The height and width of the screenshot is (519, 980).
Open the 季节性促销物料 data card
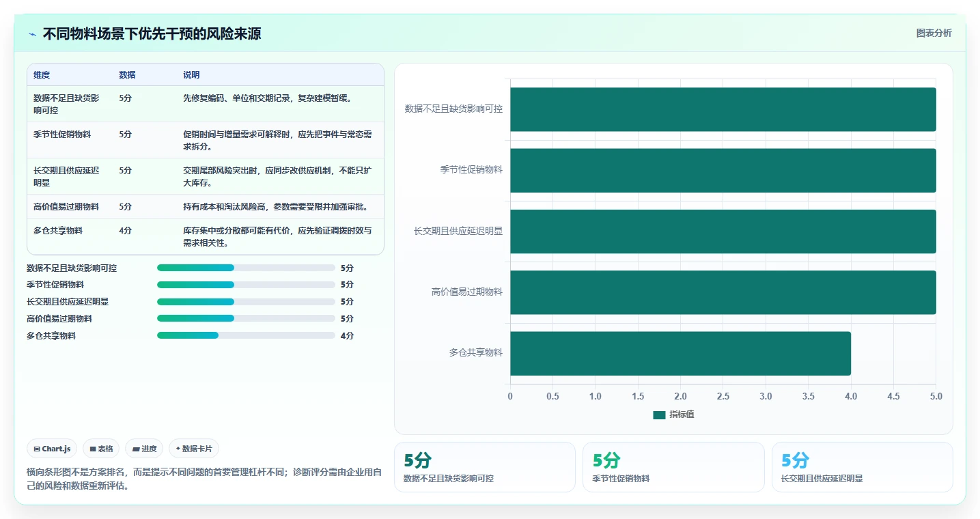[673, 467]
